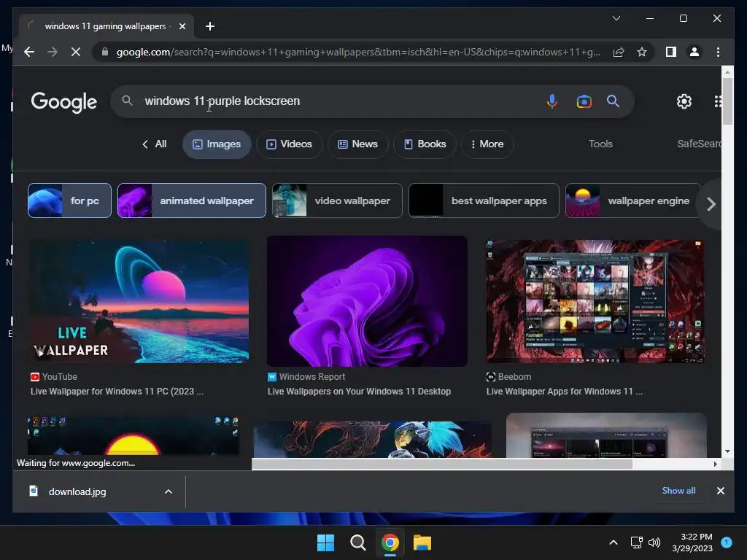Open File Explorer from the taskbar
This screenshot has width=747, height=560.
tap(422, 542)
